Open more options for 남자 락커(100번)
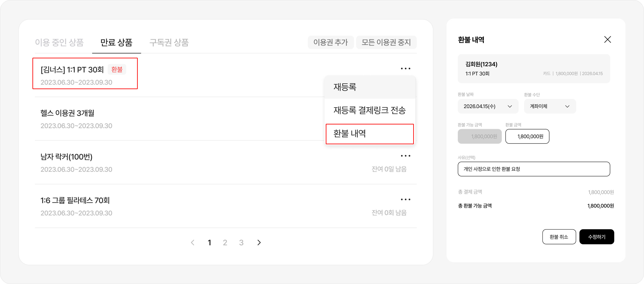The width and height of the screenshot is (644, 284). (x=405, y=156)
